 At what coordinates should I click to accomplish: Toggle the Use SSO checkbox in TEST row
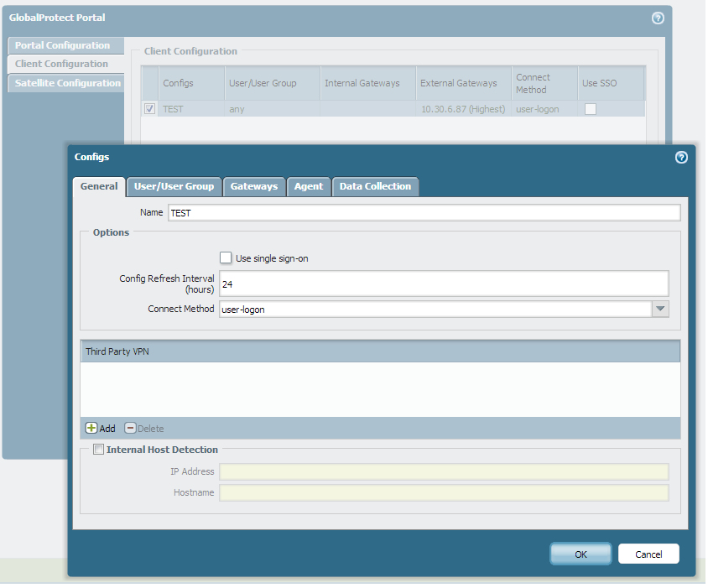(591, 109)
